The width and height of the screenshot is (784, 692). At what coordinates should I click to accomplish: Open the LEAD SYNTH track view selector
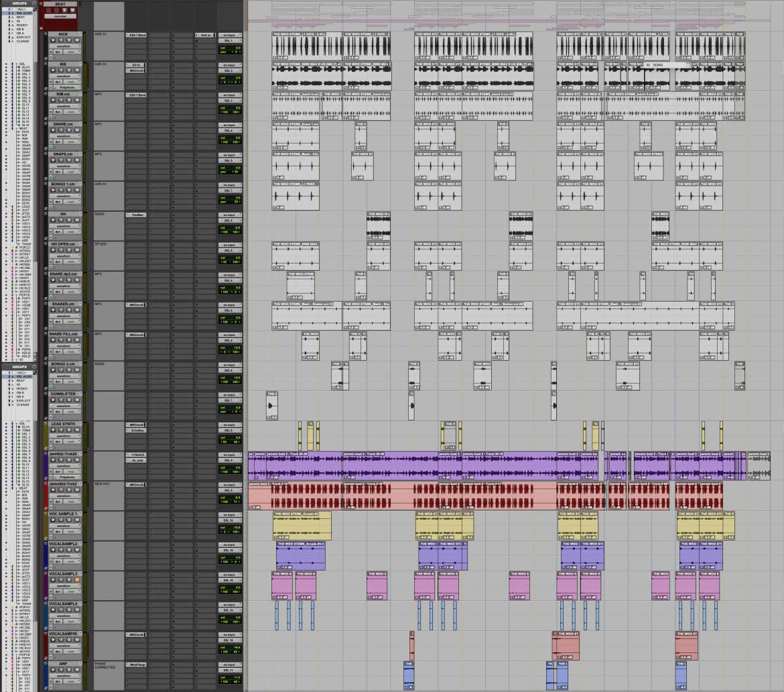tap(64, 436)
